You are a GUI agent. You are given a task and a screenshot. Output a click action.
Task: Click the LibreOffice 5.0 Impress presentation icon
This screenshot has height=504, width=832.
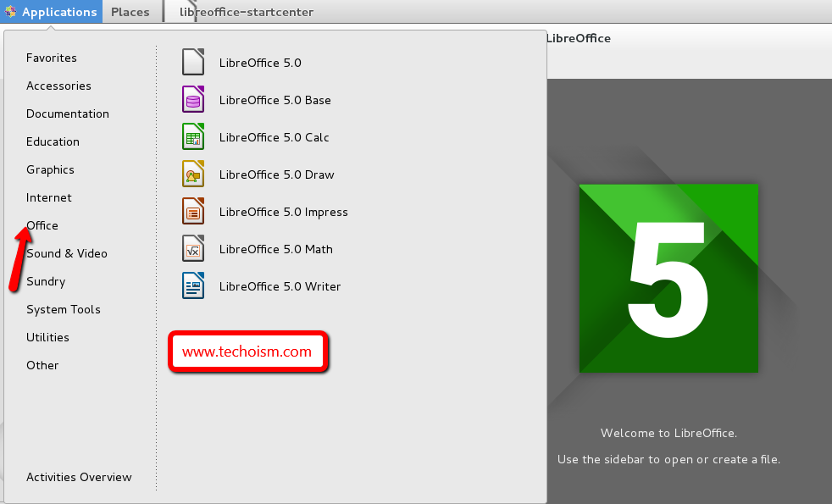point(193,211)
